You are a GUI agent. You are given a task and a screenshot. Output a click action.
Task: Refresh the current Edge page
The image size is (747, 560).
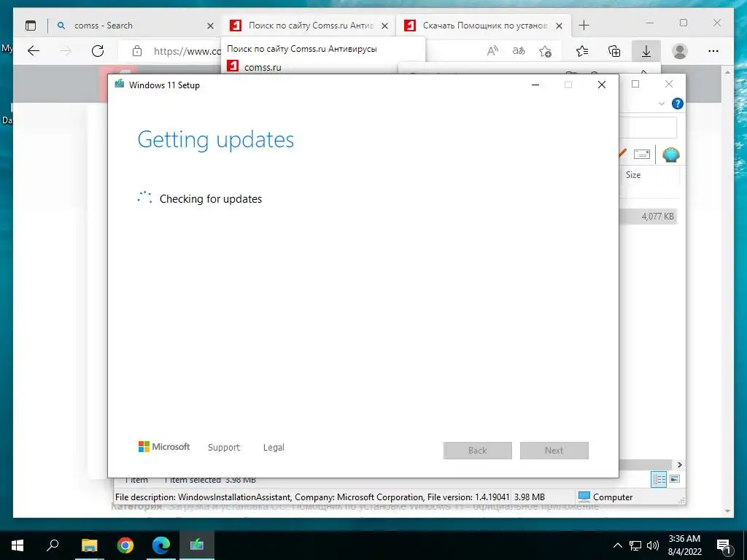(x=98, y=51)
